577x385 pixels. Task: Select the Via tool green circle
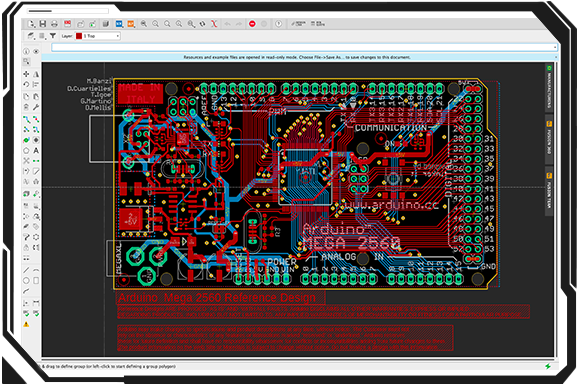26,140
